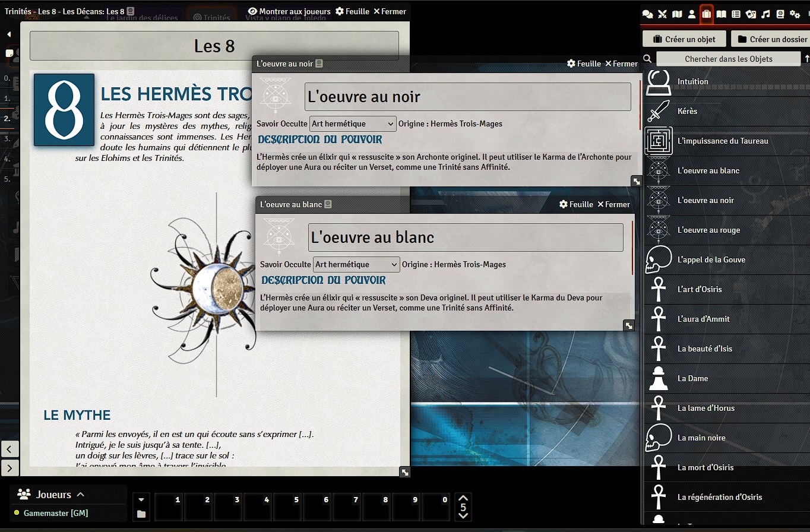
Task: Open Savoir Occulte dropdown in L'oeuvre au noir
Action: tap(353, 123)
